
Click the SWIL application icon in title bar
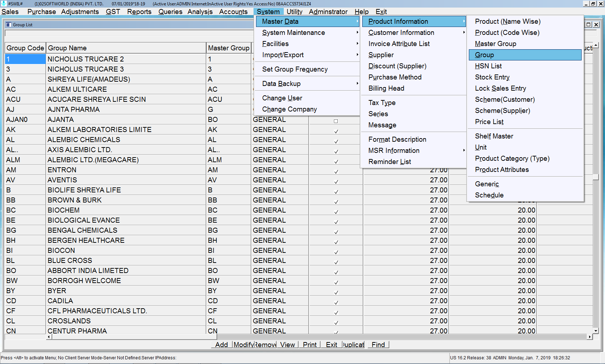pyautogui.click(x=4, y=4)
